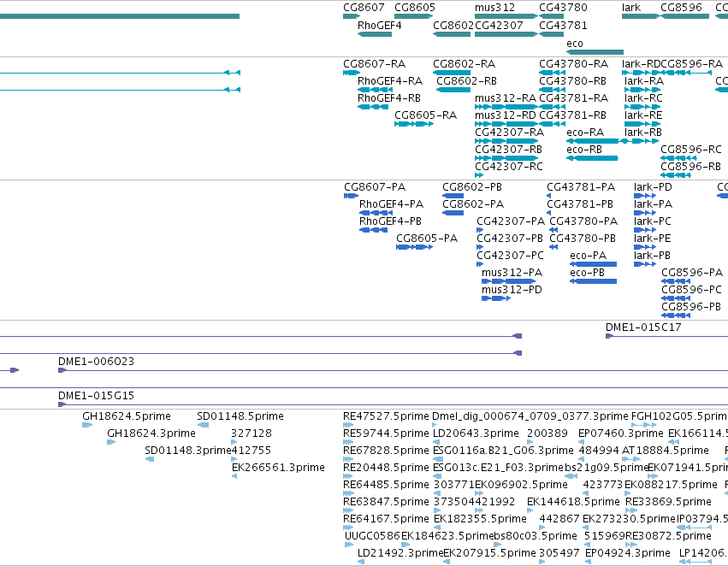Screen dimensions: 728x566
Task: Select the SD01148.5prime EST label
Action: click(x=240, y=416)
